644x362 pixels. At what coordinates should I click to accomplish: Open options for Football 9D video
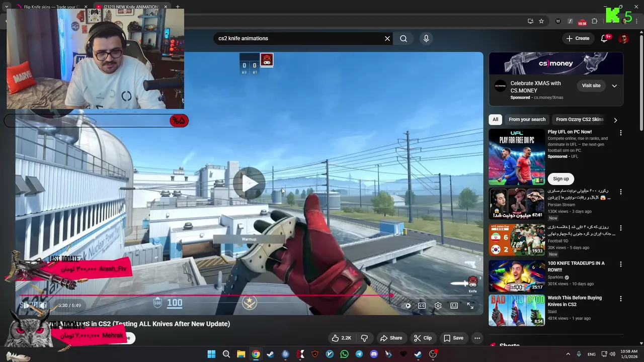[x=620, y=228]
